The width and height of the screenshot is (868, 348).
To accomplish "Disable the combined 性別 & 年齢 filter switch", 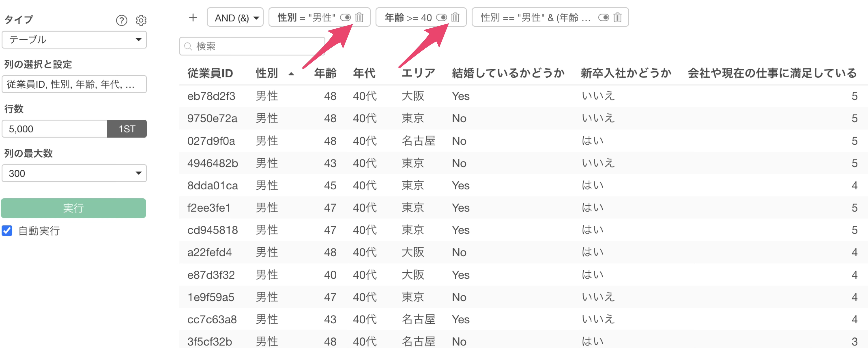I will pos(604,18).
